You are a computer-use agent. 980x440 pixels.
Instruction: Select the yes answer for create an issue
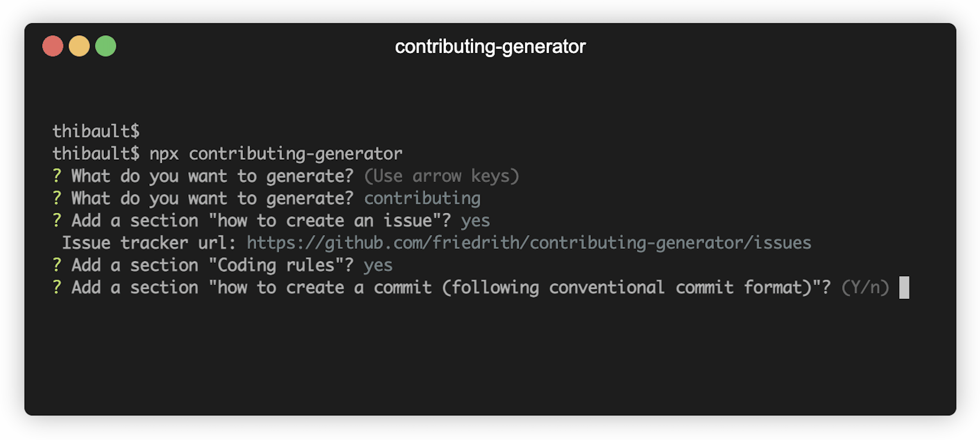[x=475, y=220]
